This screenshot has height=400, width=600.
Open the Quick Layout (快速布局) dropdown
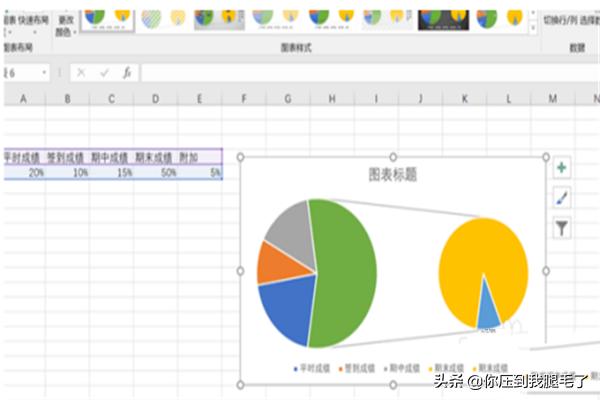[x=33, y=24]
